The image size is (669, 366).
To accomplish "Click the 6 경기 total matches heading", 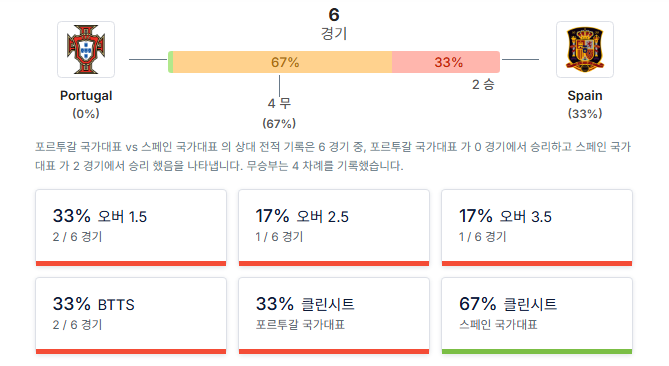I will tap(334, 24).
